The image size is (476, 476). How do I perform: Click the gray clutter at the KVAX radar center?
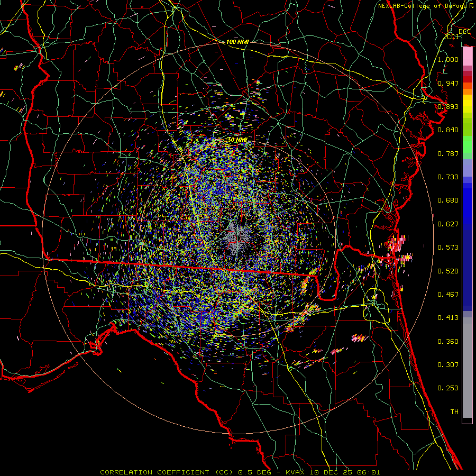237,236
